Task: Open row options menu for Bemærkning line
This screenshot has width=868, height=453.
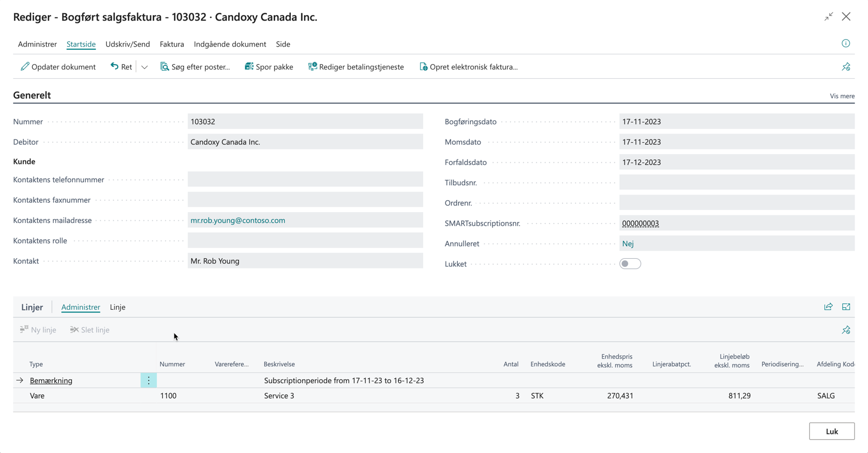Action: (149, 380)
